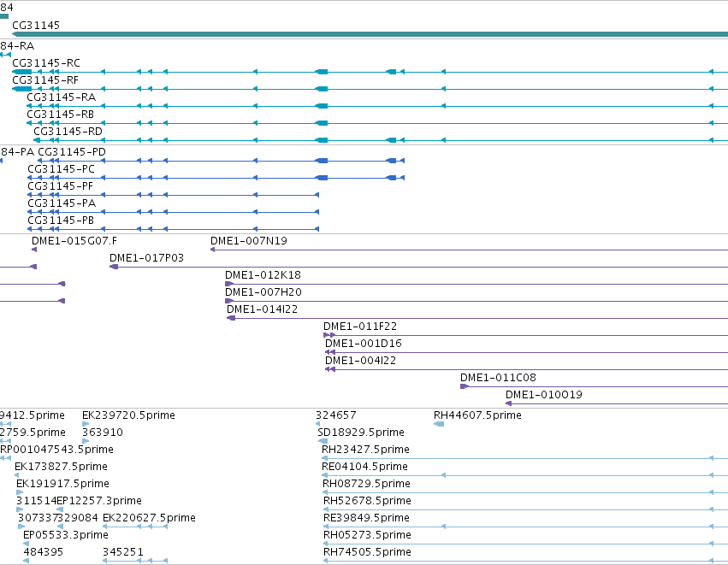Click EST label 324657

point(336,415)
